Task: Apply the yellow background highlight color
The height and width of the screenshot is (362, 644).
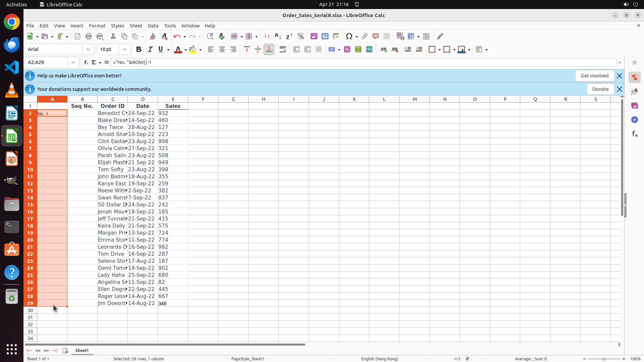Action: tap(193, 50)
